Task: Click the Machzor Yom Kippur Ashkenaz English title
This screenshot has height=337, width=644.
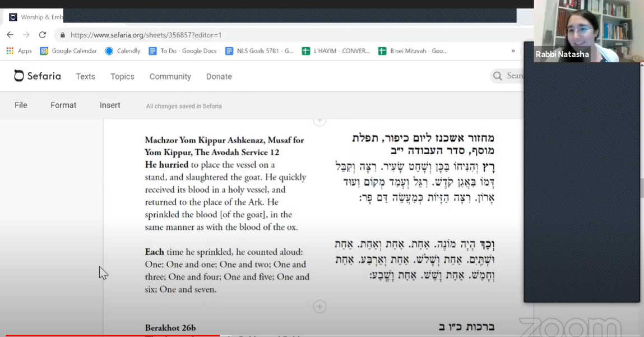Action: click(224, 146)
